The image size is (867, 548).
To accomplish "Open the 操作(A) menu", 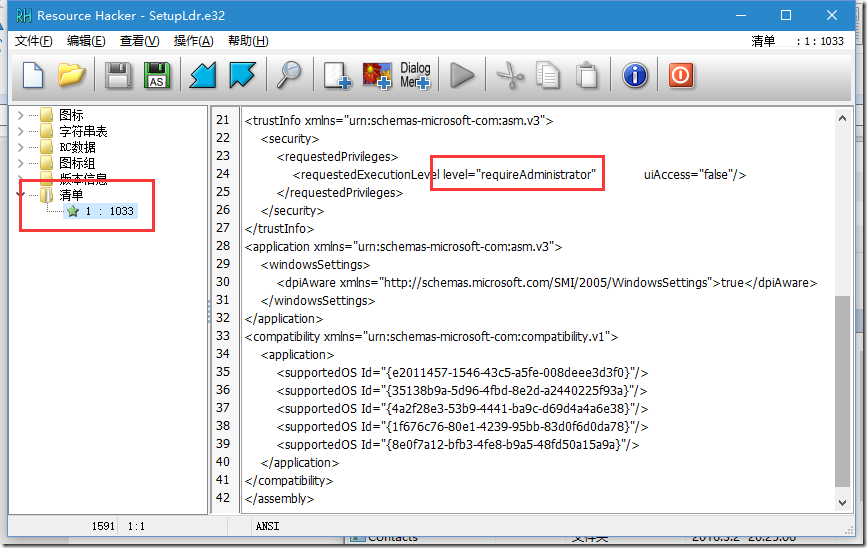I will (x=193, y=41).
